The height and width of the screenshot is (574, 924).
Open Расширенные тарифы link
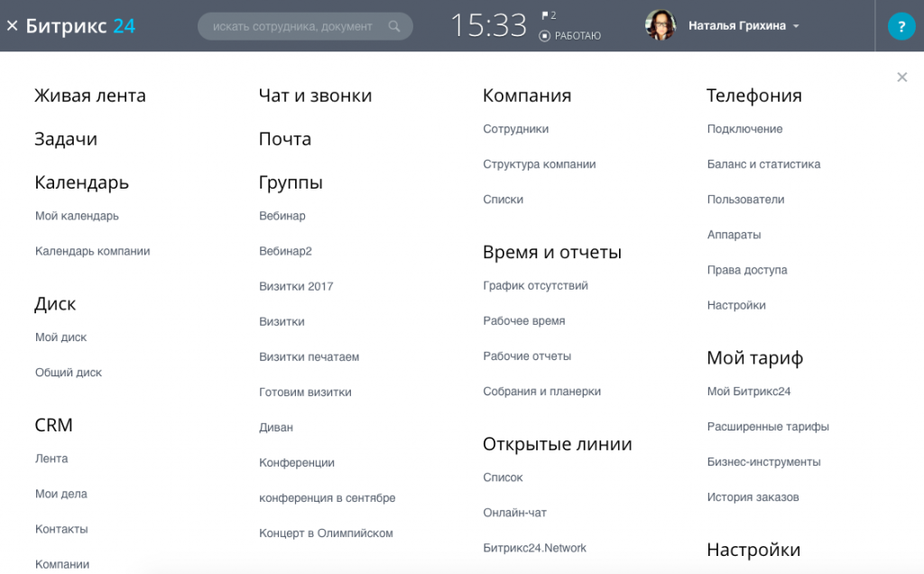tap(768, 427)
